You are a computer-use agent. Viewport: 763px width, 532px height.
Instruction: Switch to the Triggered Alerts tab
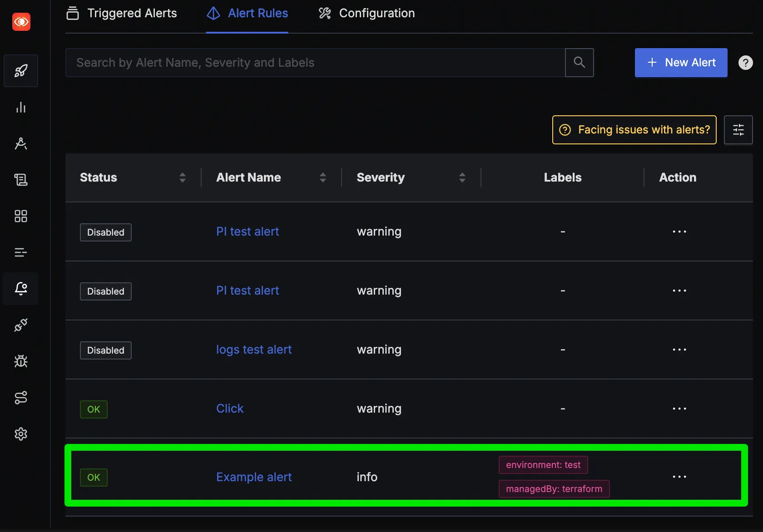coord(122,13)
